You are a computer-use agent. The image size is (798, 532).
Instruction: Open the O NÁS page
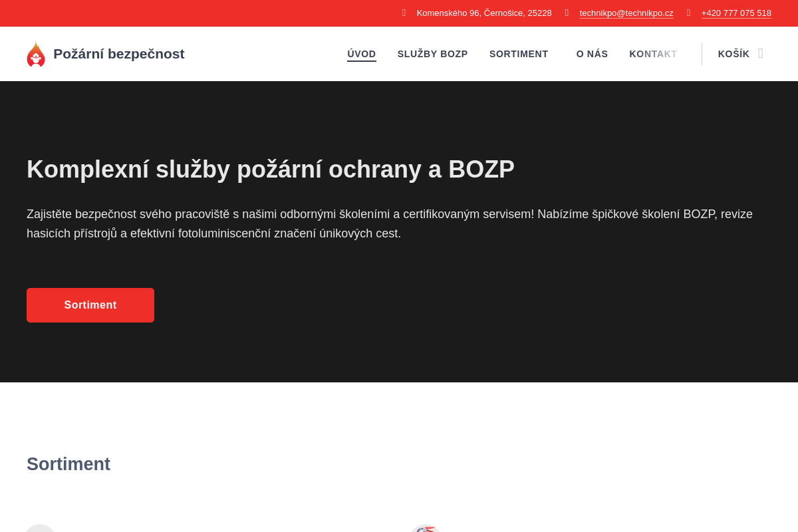(x=592, y=54)
